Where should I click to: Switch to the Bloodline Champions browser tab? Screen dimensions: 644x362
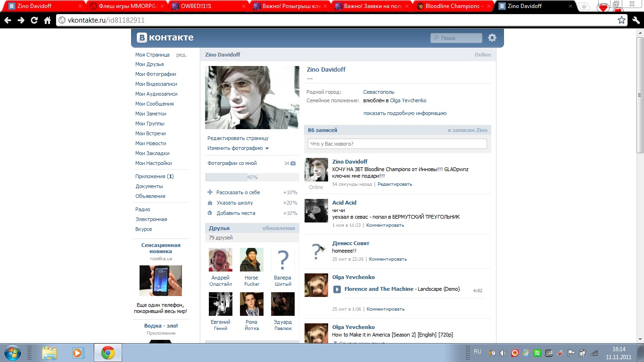[x=454, y=6]
